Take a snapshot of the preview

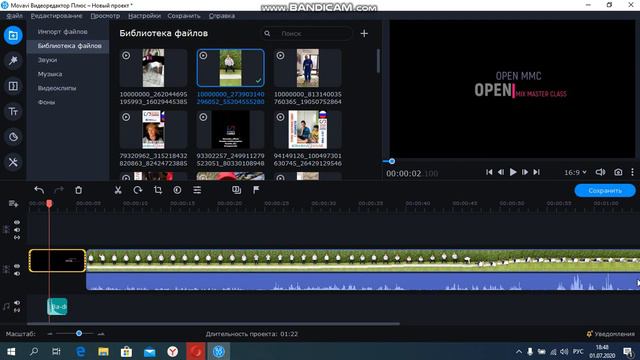618,172
